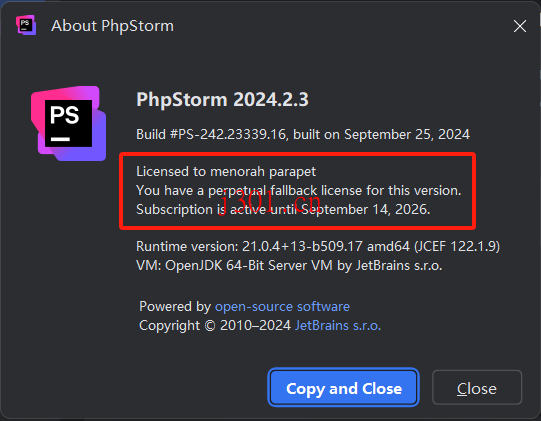Viewport: 541px width, 421px height.
Task: Click the perpetual fallback license line
Action: (298, 190)
